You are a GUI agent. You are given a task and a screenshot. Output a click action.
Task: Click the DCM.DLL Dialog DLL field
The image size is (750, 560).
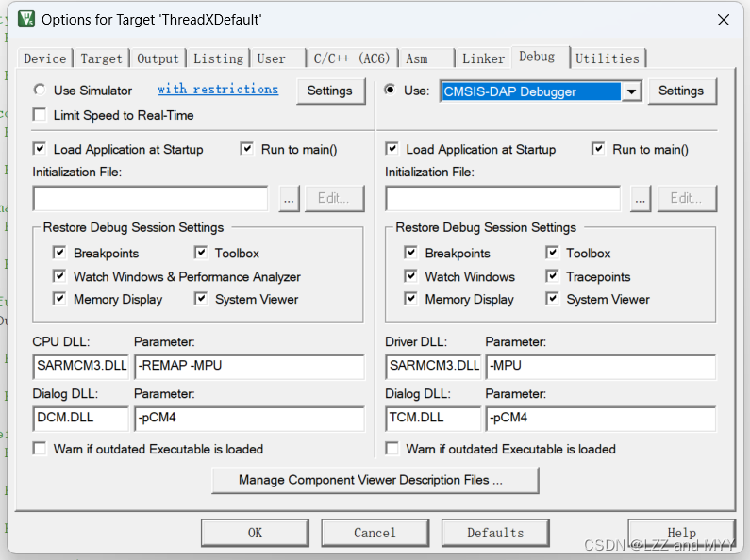pyautogui.click(x=81, y=418)
